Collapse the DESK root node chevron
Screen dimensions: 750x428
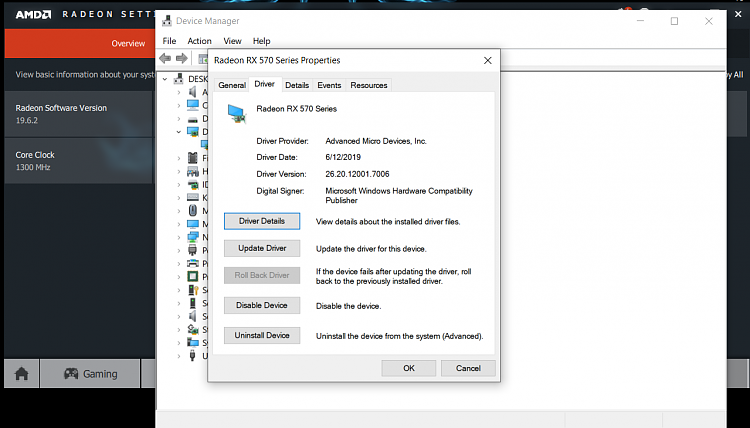click(x=165, y=79)
